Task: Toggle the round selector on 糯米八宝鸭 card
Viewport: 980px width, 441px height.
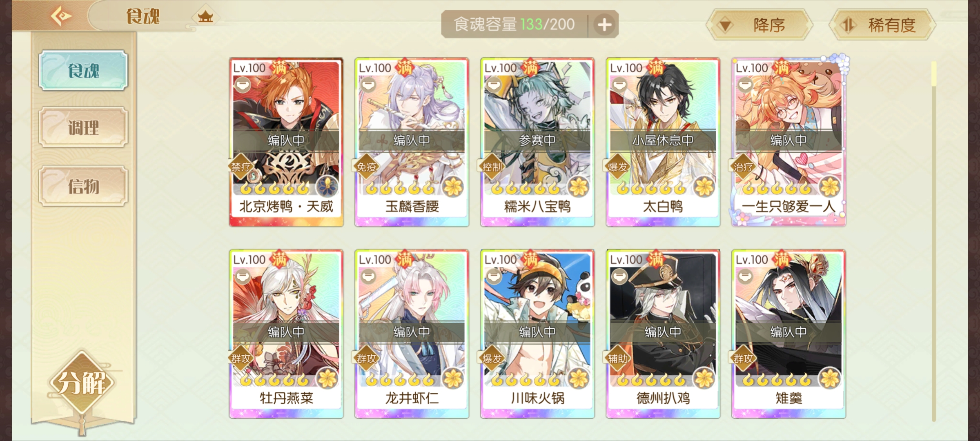Action: (493, 85)
